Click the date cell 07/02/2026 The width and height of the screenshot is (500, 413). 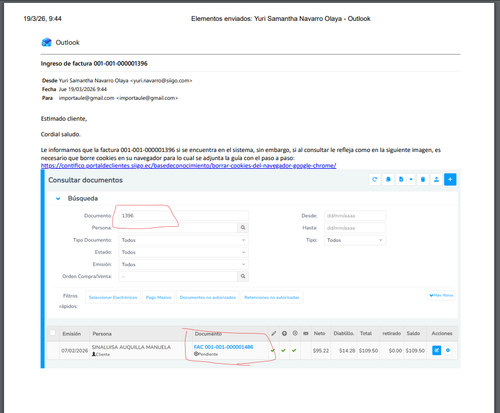tap(74, 351)
